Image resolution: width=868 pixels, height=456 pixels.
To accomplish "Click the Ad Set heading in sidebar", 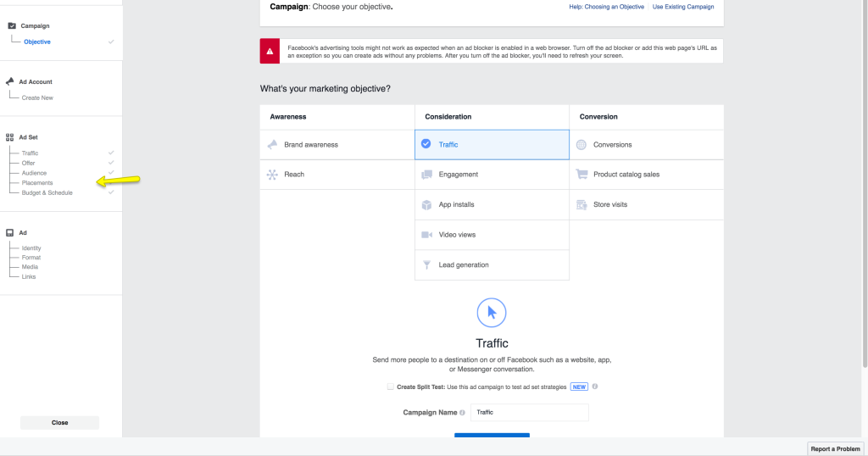I will click(28, 137).
